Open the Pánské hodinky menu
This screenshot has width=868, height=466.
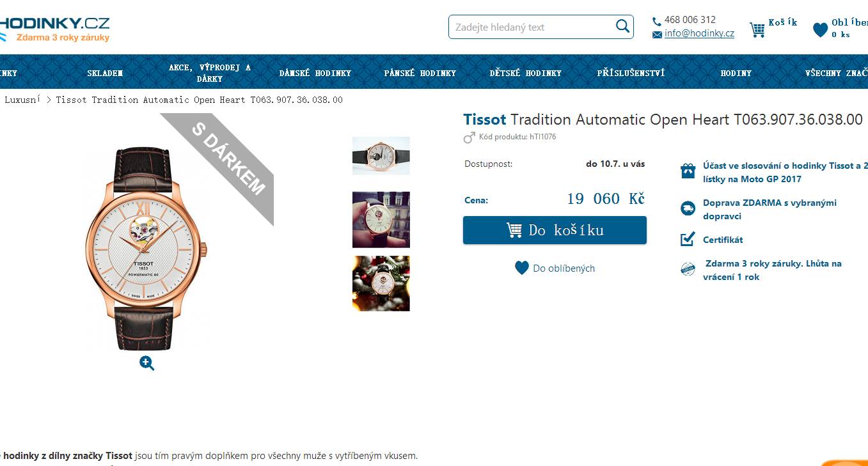click(x=420, y=73)
